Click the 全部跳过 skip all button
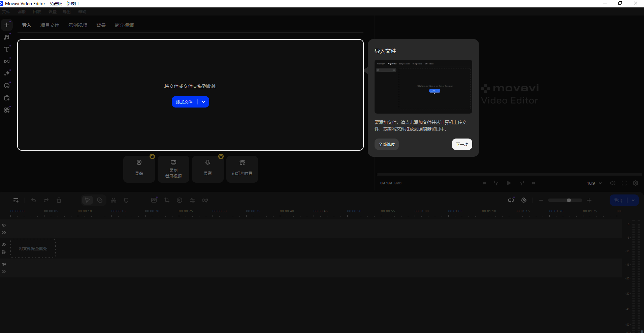This screenshot has height=333, width=644. tap(387, 144)
